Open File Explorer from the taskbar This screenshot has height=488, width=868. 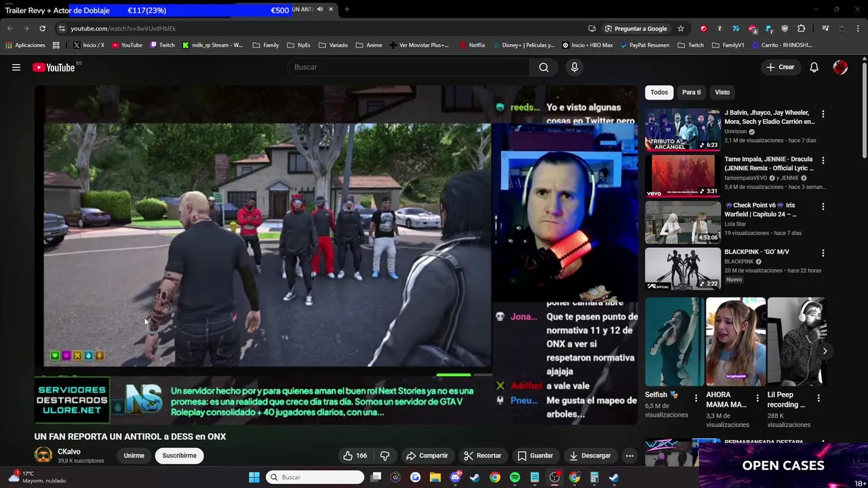pos(435,477)
